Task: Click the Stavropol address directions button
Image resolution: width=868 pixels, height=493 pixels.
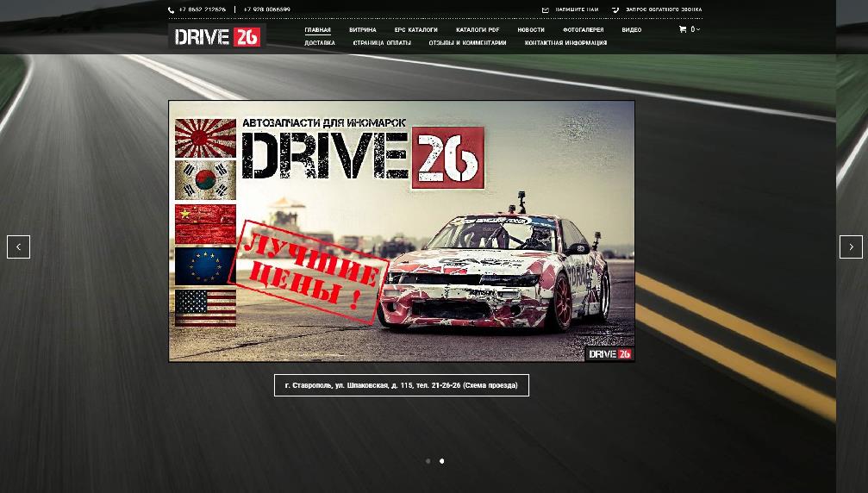Action: [402, 385]
